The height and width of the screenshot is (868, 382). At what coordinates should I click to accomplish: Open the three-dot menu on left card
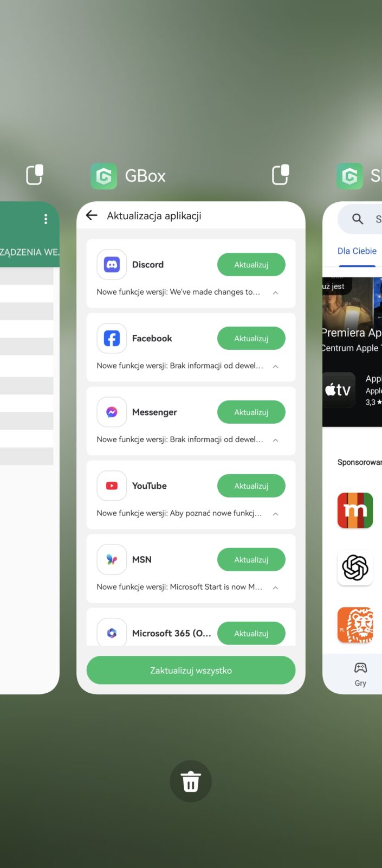click(46, 219)
